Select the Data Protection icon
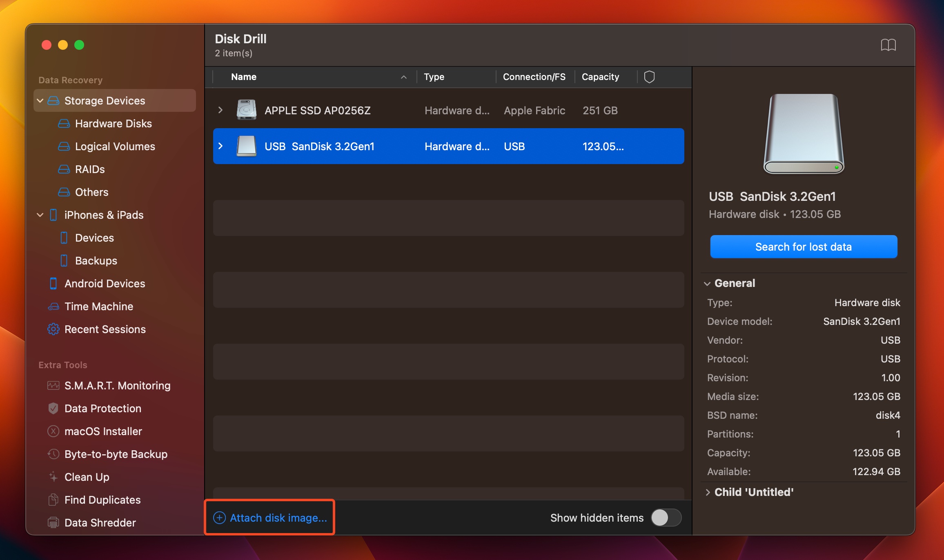The width and height of the screenshot is (944, 560). tap(53, 408)
